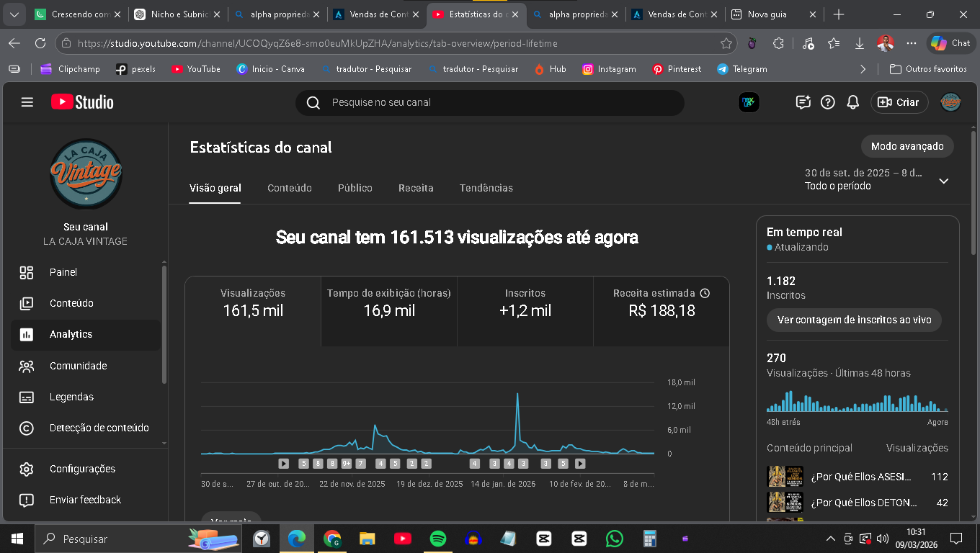Open the browser Favorites list icon
Screen dimensions: 980x553
[x=834, y=43]
